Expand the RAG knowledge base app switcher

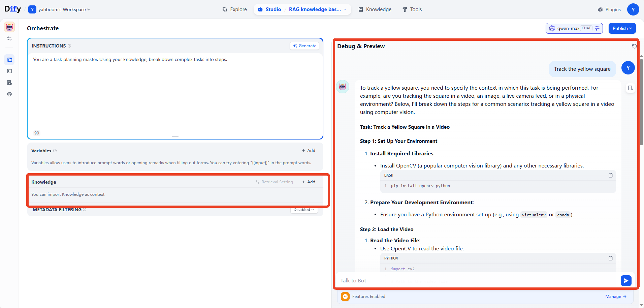[318, 9]
